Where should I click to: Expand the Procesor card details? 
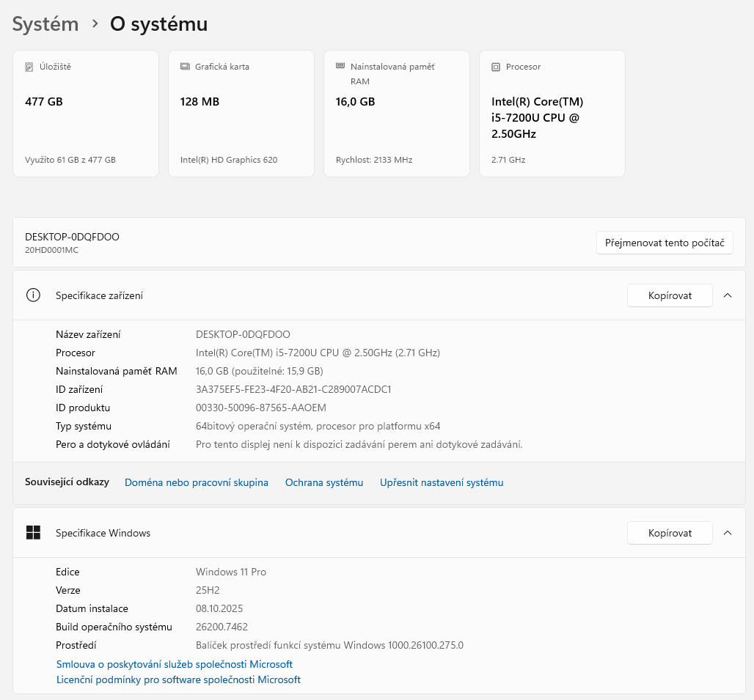click(552, 114)
